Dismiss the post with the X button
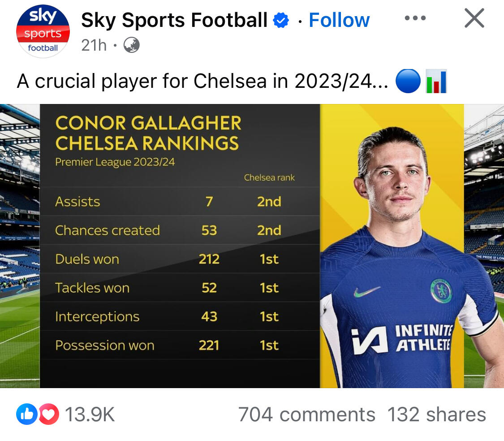 [474, 19]
